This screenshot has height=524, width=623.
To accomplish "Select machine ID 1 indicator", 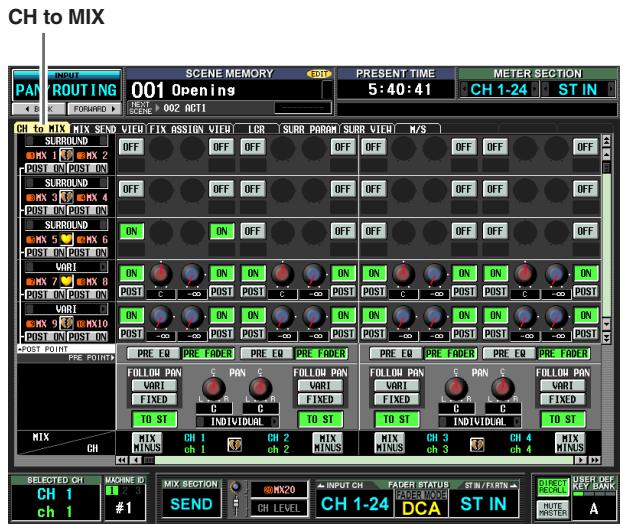I will click(112, 491).
